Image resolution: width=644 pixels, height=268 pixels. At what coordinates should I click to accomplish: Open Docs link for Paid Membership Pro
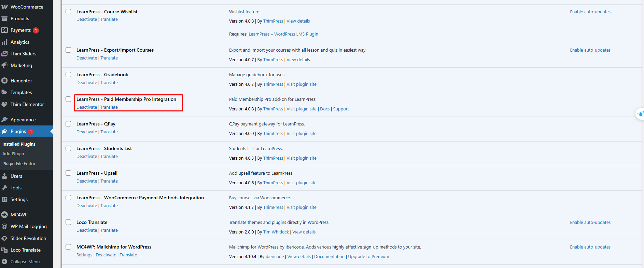coord(325,109)
